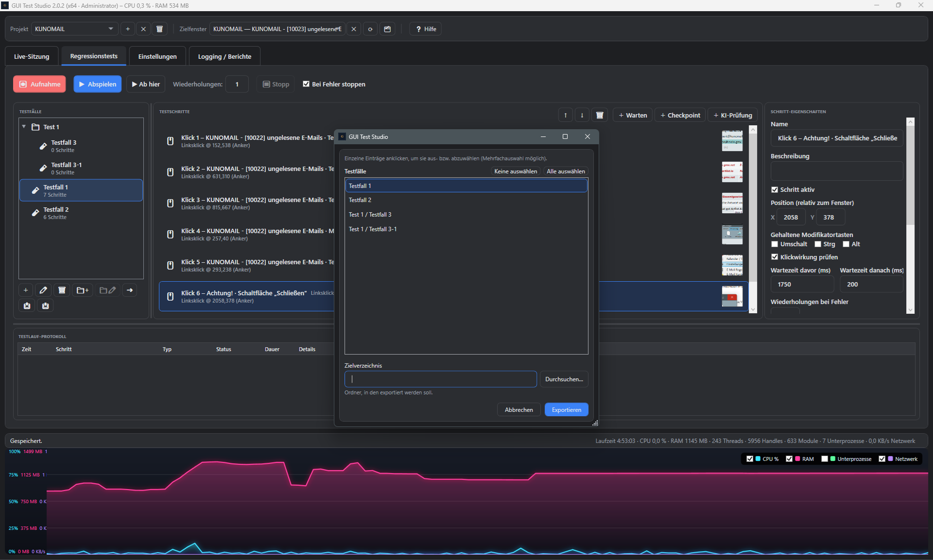Open the Projekt KUNOMAIL dropdown
Viewport: 933px width, 560px height.
click(x=74, y=29)
